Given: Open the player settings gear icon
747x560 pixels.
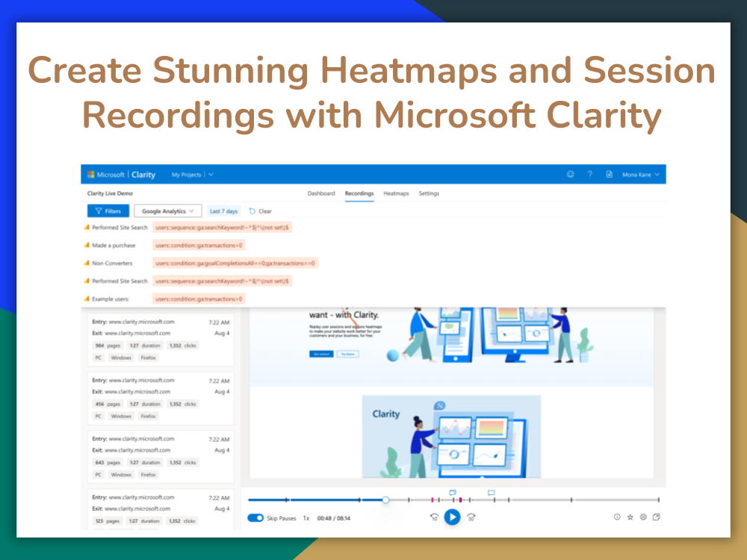Looking at the screenshot, I should pos(642,516).
